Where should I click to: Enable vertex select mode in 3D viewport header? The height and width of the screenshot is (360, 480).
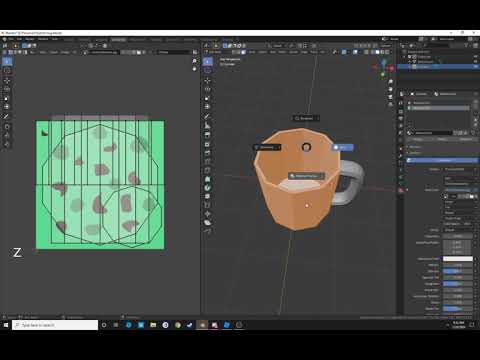tap(234, 52)
